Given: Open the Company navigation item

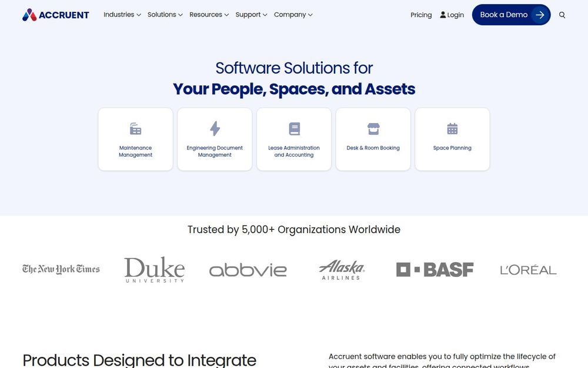Looking at the screenshot, I should click(290, 15).
